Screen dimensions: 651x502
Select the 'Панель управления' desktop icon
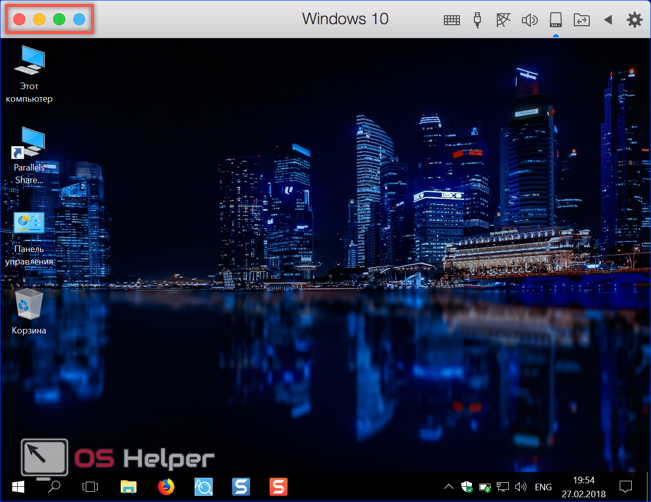point(29,239)
